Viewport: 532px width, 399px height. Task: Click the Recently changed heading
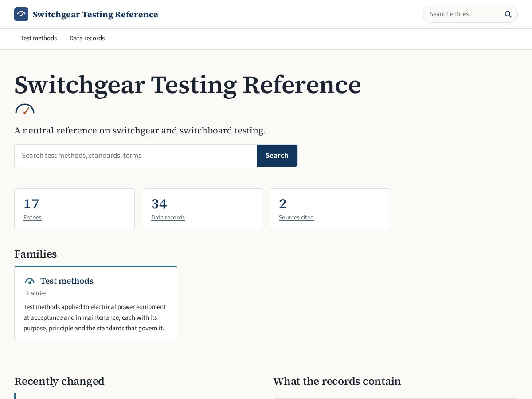point(59,381)
